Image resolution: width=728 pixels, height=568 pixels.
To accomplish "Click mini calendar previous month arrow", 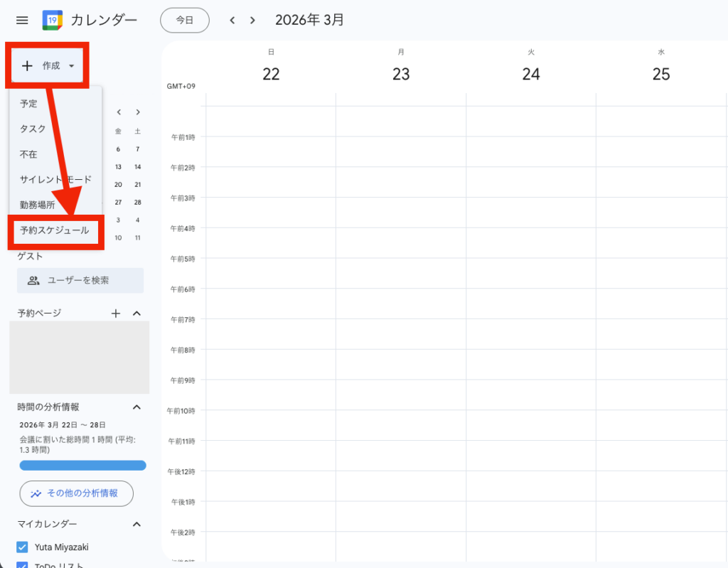I will coord(119,112).
